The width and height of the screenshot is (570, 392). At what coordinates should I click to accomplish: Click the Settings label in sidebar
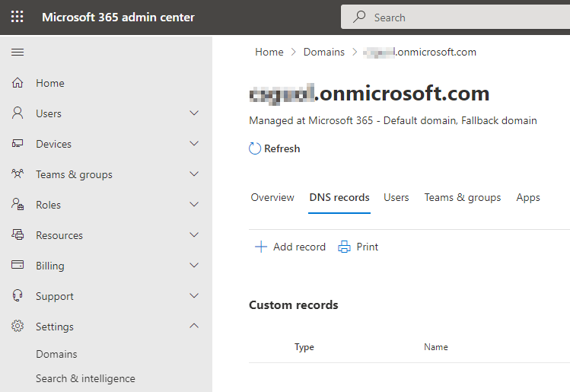coord(55,327)
